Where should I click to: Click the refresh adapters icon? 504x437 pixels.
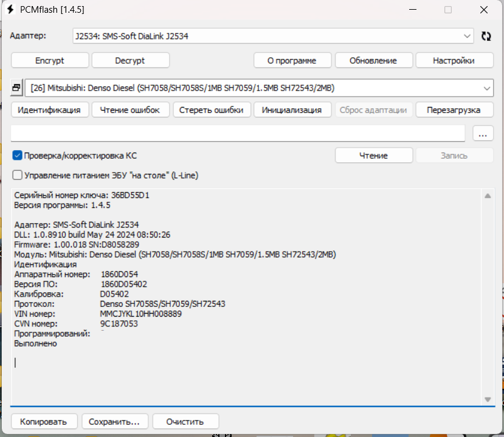point(486,36)
